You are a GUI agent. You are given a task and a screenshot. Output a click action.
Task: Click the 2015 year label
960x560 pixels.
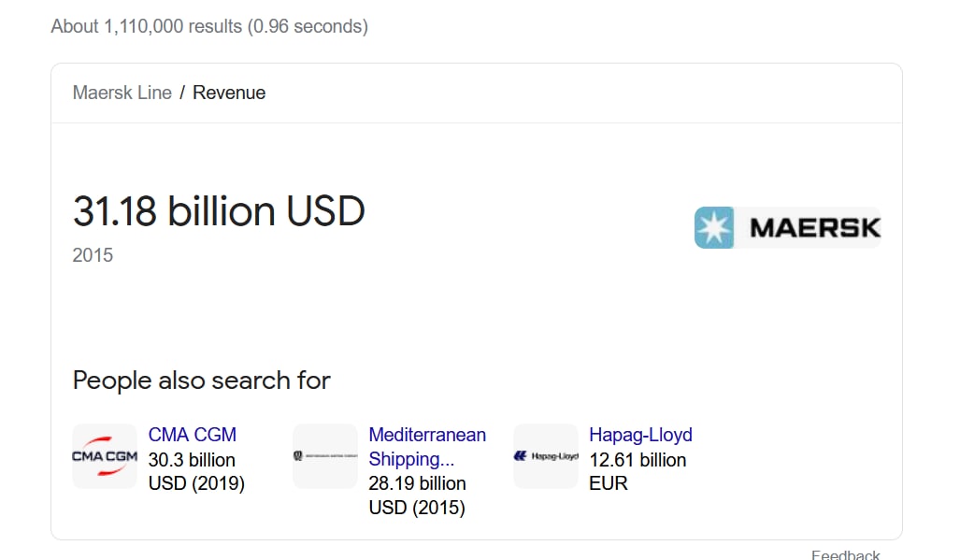[x=93, y=255]
